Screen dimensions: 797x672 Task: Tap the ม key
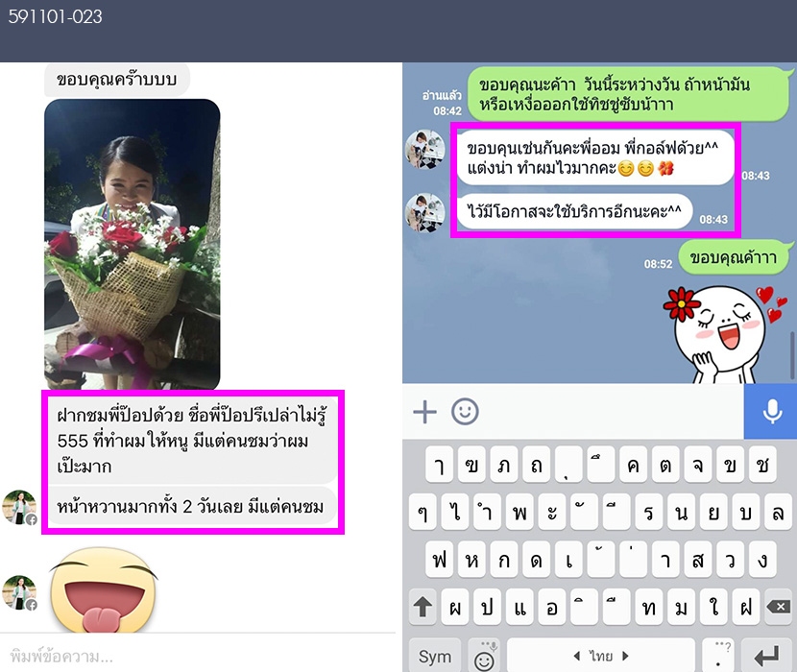click(x=682, y=607)
